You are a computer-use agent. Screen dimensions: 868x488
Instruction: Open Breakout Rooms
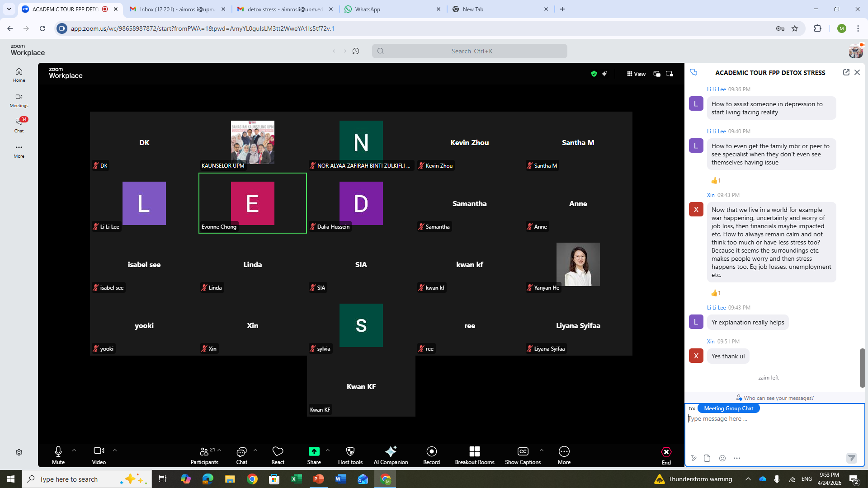(475, 455)
